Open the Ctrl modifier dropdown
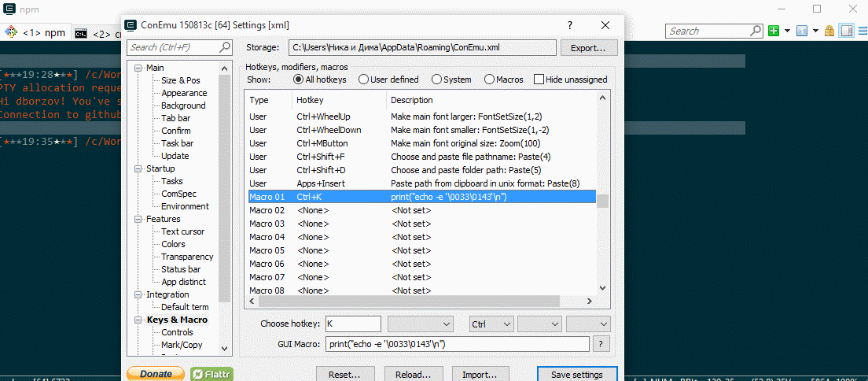 click(x=491, y=324)
